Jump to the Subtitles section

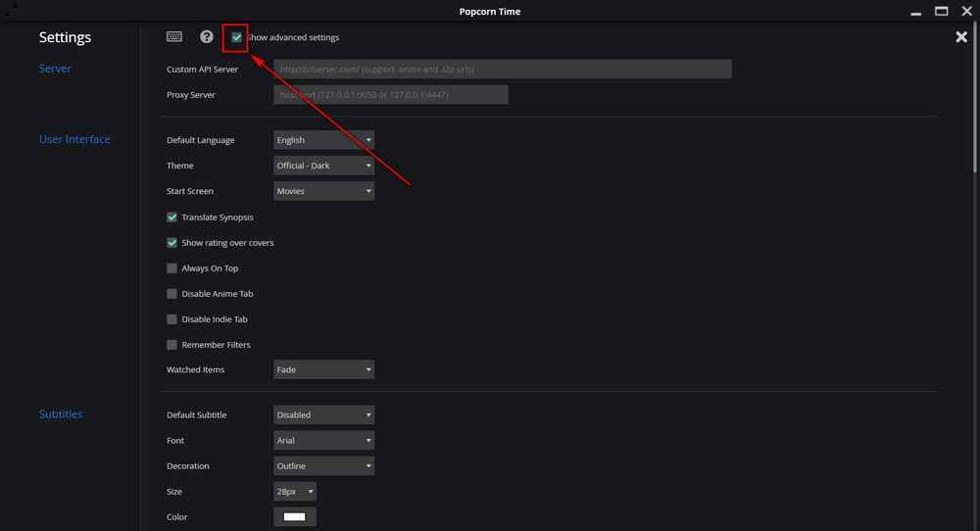point(61,414)
